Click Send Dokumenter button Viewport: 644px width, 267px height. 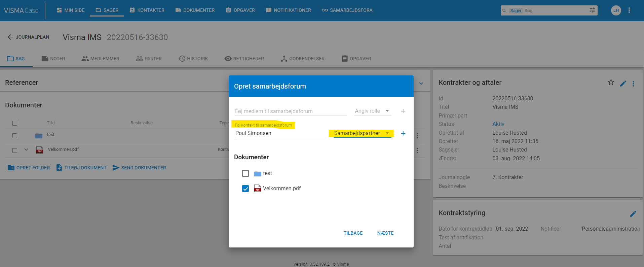(x=139, y=168)
